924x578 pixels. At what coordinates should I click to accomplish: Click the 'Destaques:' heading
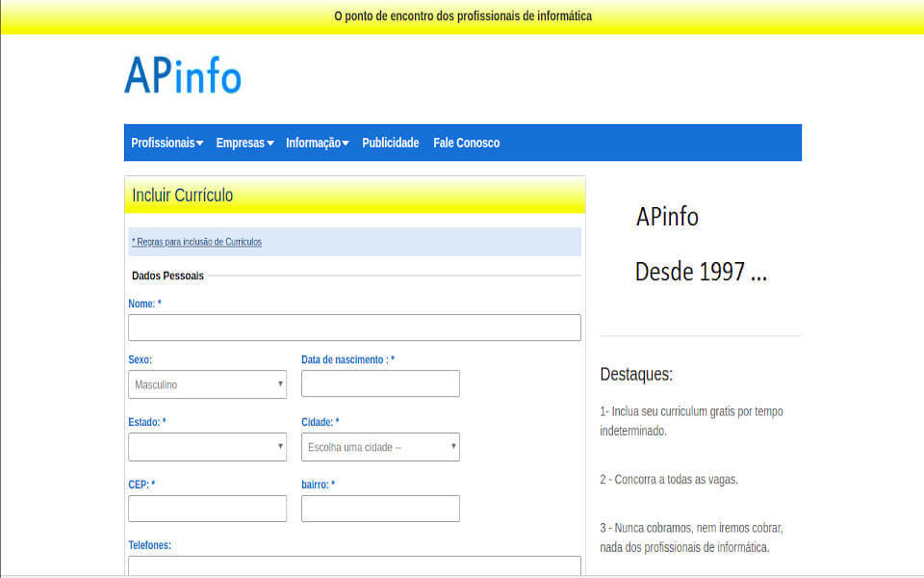pos(636,374)
